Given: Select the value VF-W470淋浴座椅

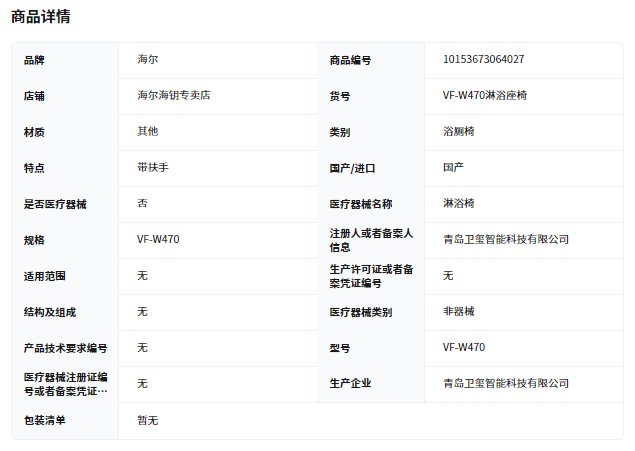Looking at the screenshot, I should pyautogui.click(x=485, y=96).
